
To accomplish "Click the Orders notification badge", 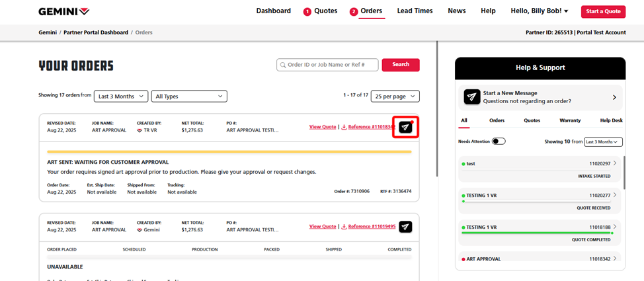I will 354,12.
